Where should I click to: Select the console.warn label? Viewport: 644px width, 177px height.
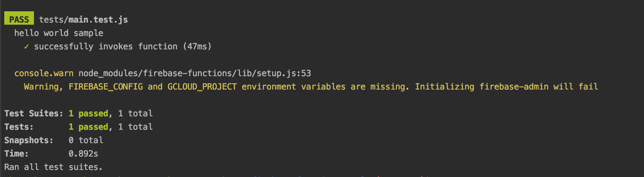[44, 73]
